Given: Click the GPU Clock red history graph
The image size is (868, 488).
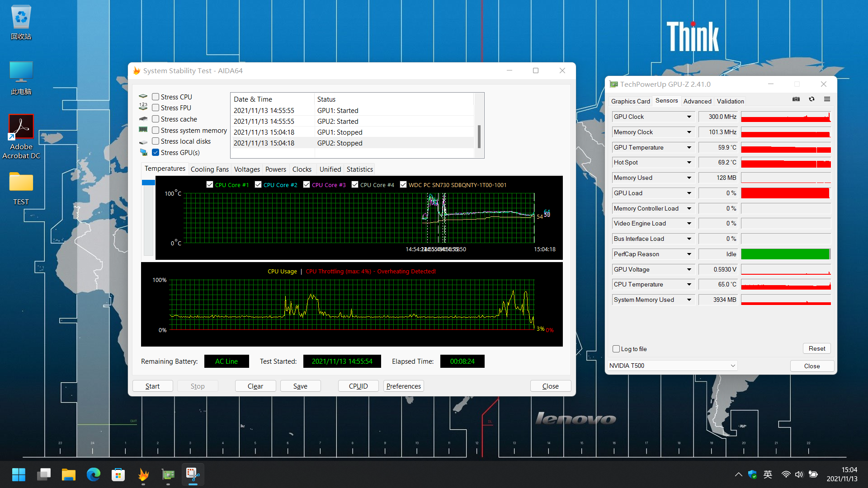Looking at the screenshot, I should (786, 117).
